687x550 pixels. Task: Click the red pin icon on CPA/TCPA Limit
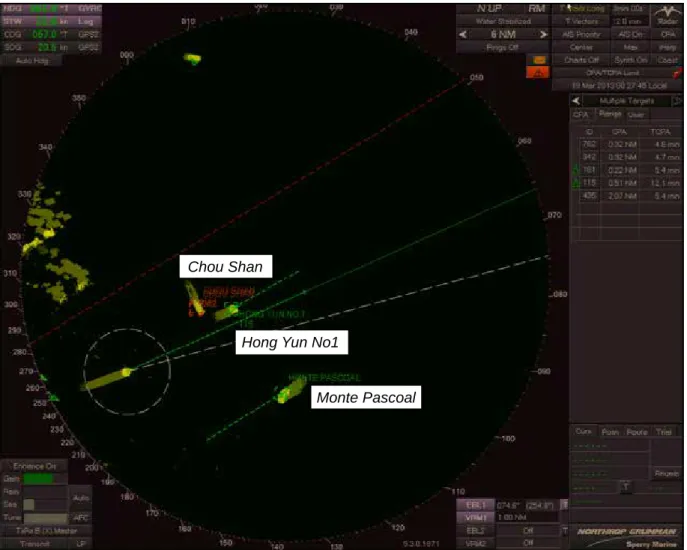click(x=677, y=73)
